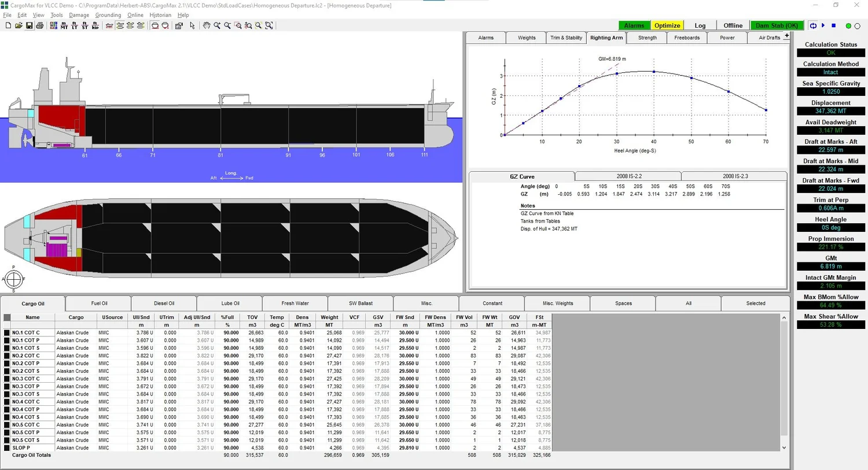Click the Print icon in toolbar
868x470 pixels.
[39, 25]
